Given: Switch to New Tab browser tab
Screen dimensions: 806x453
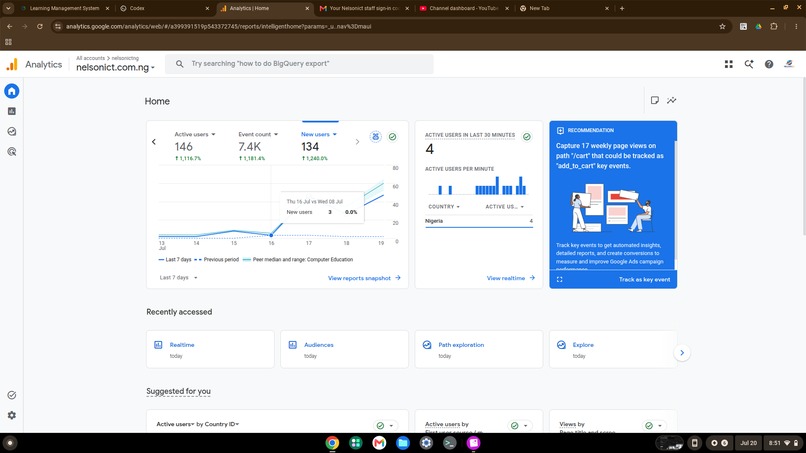Looking at the screenshot, I should tap(563, 8).
